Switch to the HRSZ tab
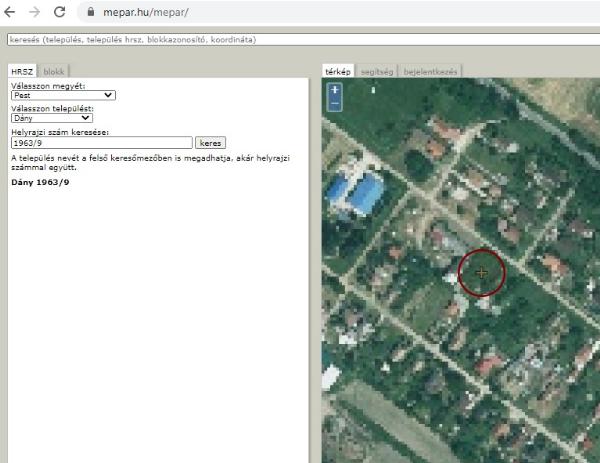The height and width of the screenshot is (463, 600). 22,72
